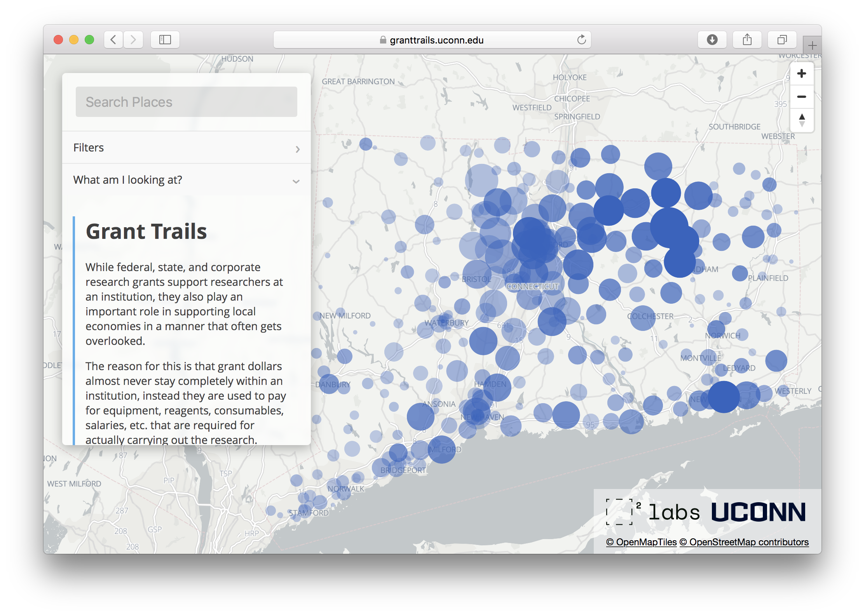Close the window with red button
Viewport: 865px width, 616px height.
(x=58, y=40)
